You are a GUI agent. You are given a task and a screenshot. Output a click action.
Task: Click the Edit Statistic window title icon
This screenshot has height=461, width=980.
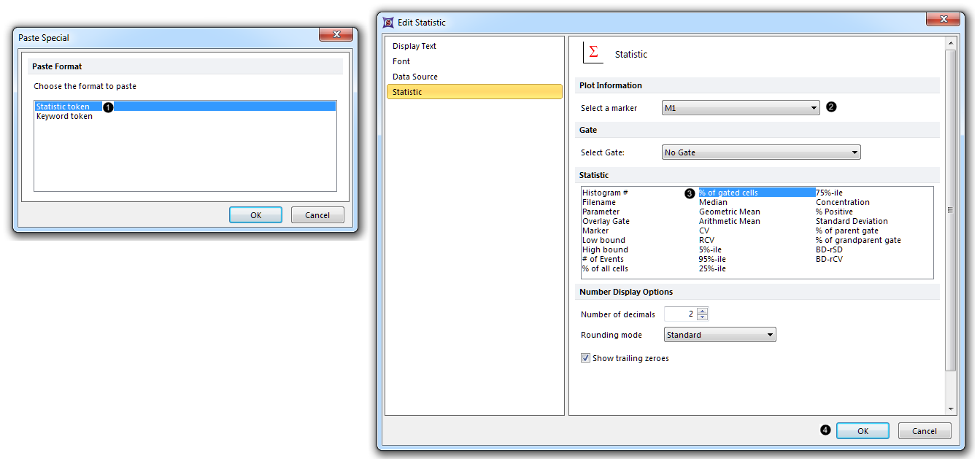(388, 22)
